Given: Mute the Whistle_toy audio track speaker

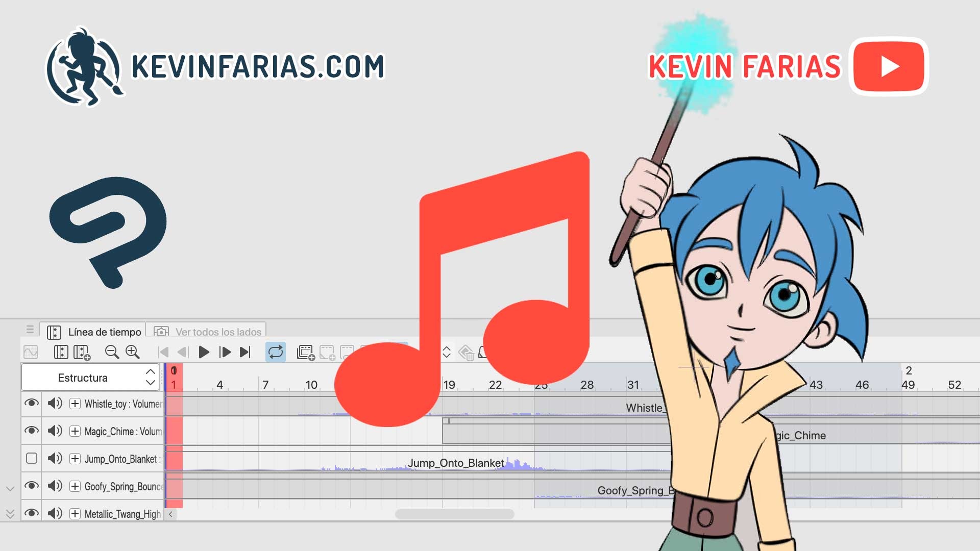Looking at the screenshot, I should (55, 404).
